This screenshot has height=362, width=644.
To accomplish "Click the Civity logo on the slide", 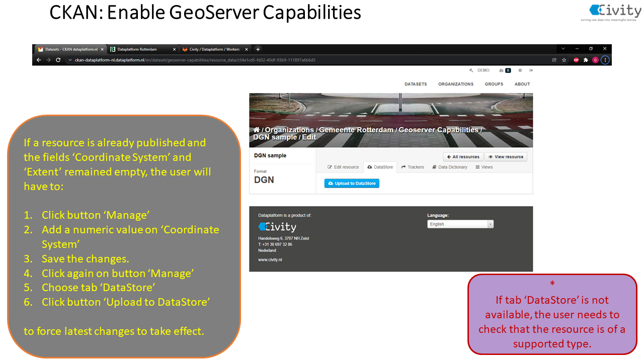I will (611, 12).
